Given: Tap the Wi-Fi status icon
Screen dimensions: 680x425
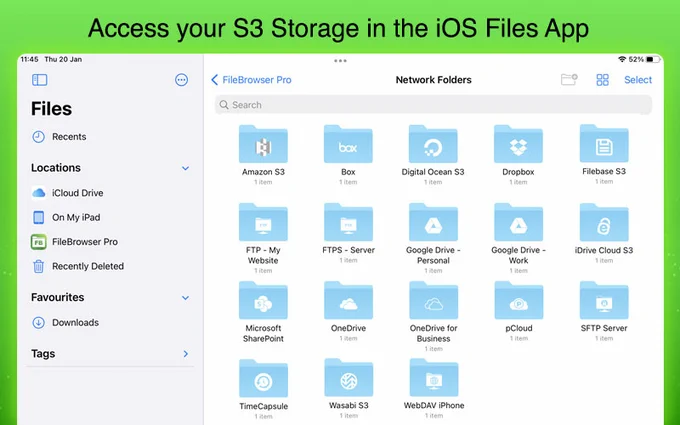Looking at the screenshot, I should coord(622,59).
